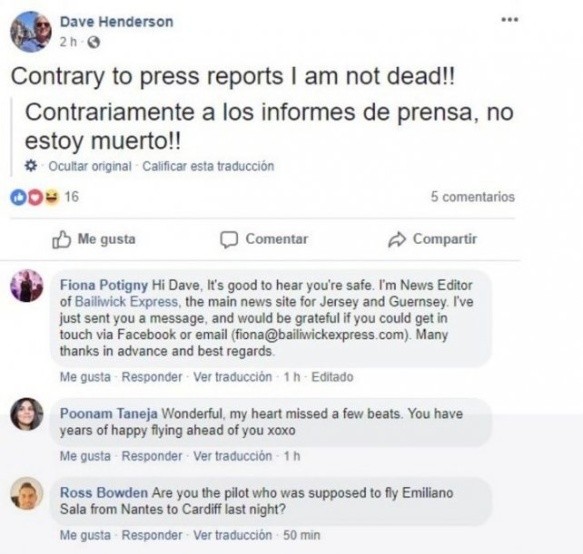Open Fiona Potigny's avatar
The image size is (583, 554).
tap(27, 286)
